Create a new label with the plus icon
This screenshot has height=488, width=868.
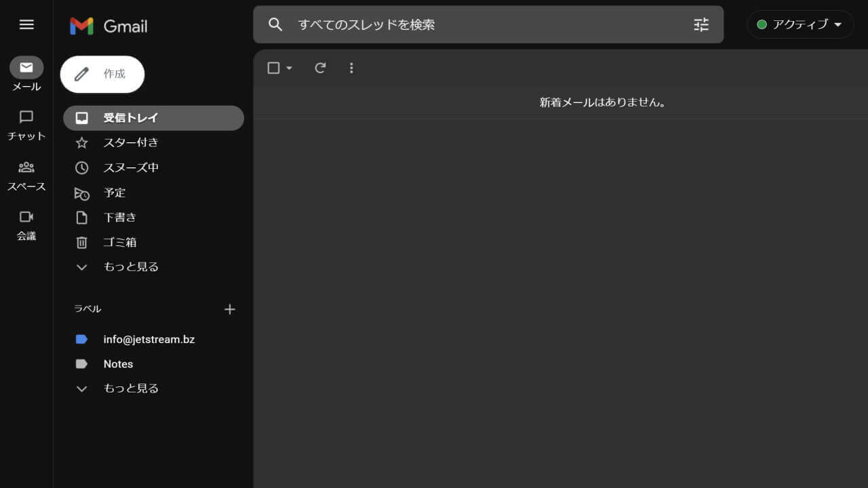tap(230, 309)
